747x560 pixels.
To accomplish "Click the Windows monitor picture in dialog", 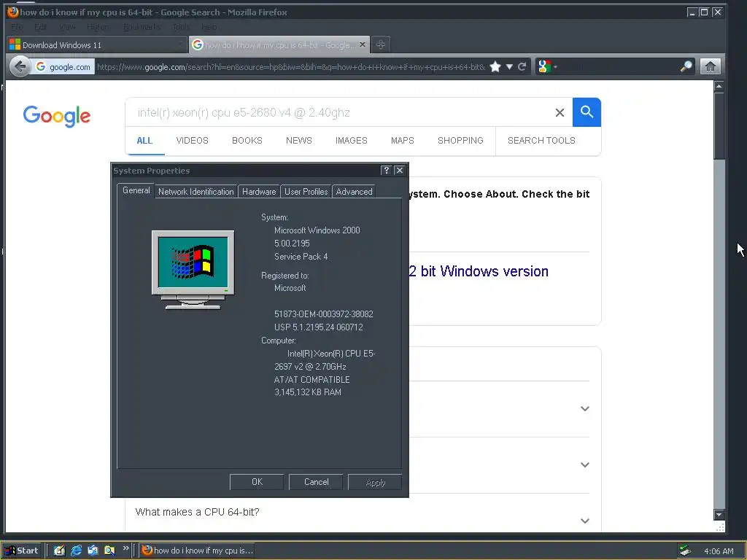I will tap(193, 270).
